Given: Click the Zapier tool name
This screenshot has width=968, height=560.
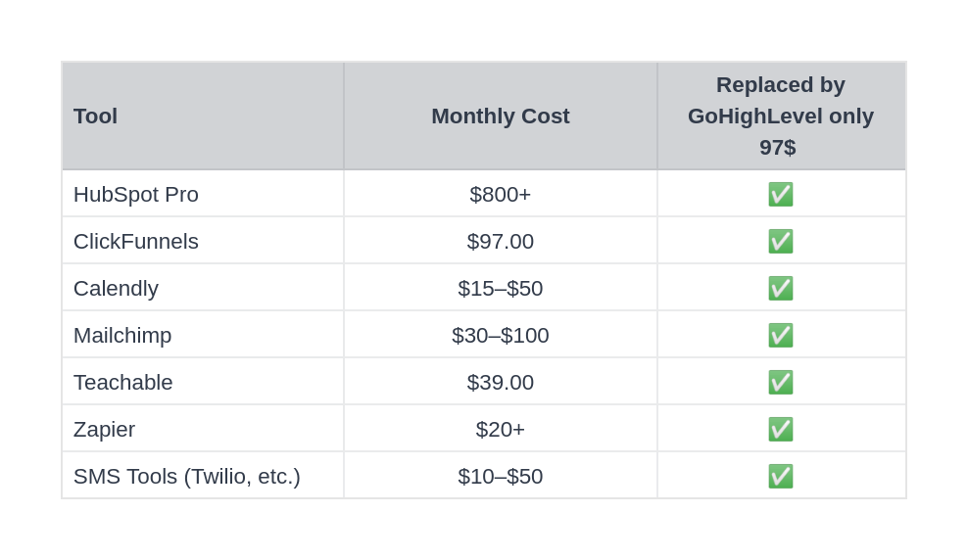Looking at the screenshot, I should pos(104,429).
